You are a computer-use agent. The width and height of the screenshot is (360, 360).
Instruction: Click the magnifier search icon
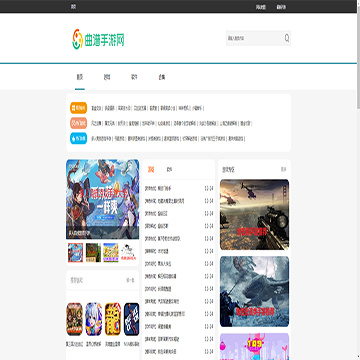[x=287, y=38]
